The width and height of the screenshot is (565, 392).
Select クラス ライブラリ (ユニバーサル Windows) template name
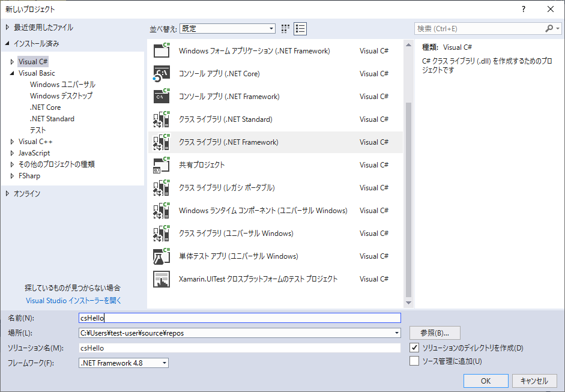coord(236,233)
